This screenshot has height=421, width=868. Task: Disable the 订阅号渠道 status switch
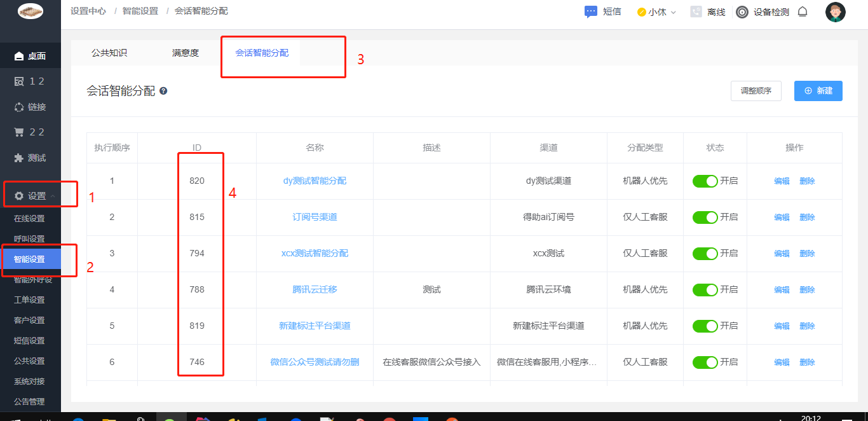click(705, 217)
